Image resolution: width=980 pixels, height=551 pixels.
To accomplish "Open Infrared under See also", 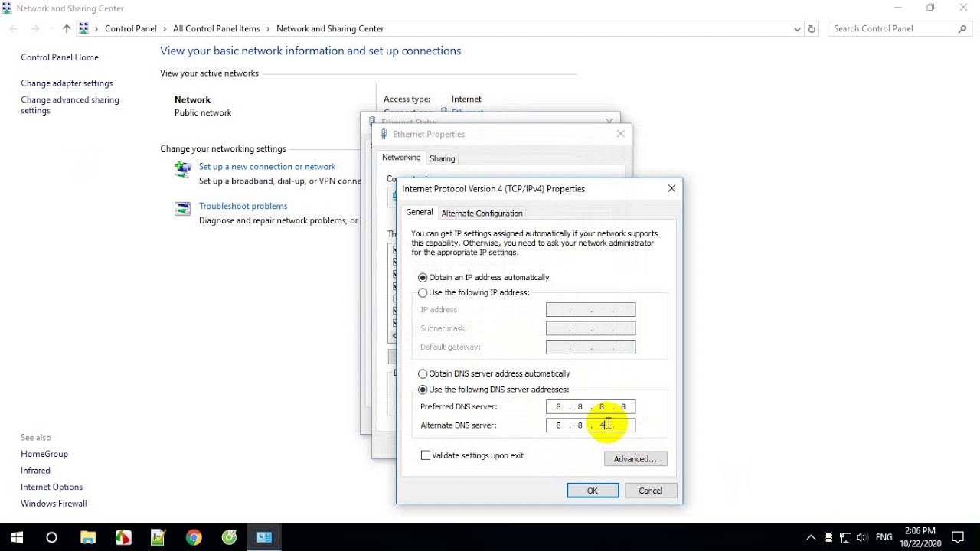I will point(35,471).
